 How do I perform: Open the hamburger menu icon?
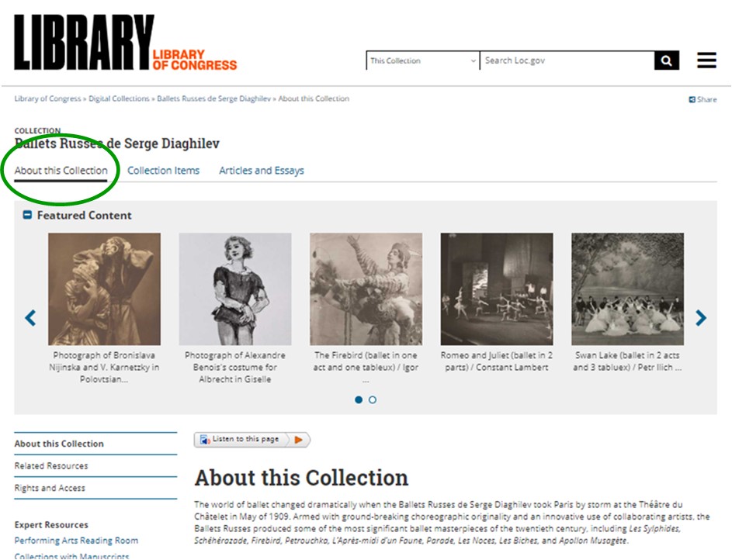[706, 60]
